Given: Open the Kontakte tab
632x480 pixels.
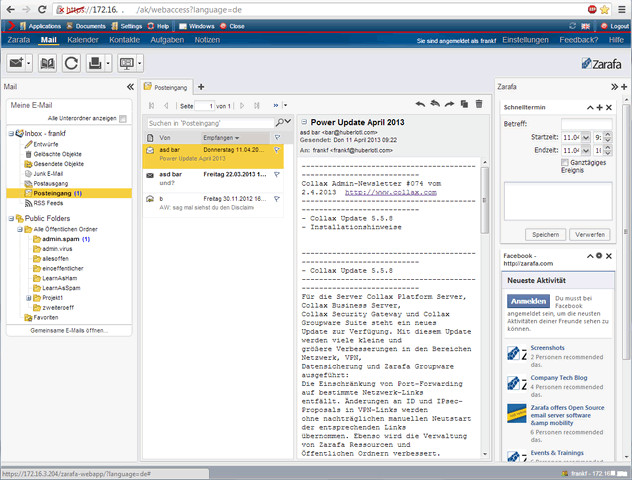Looking at the screenshot, I should coord(125,40).
